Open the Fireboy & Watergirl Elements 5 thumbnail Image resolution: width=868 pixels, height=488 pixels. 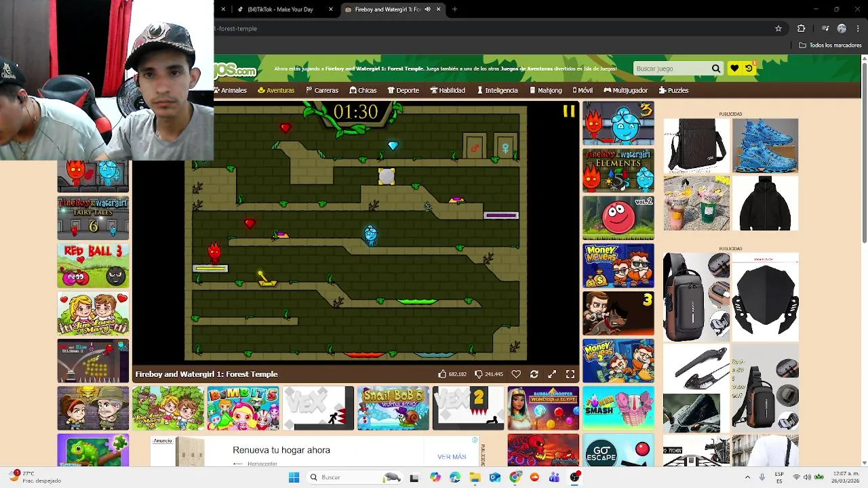tap(618, 170)
